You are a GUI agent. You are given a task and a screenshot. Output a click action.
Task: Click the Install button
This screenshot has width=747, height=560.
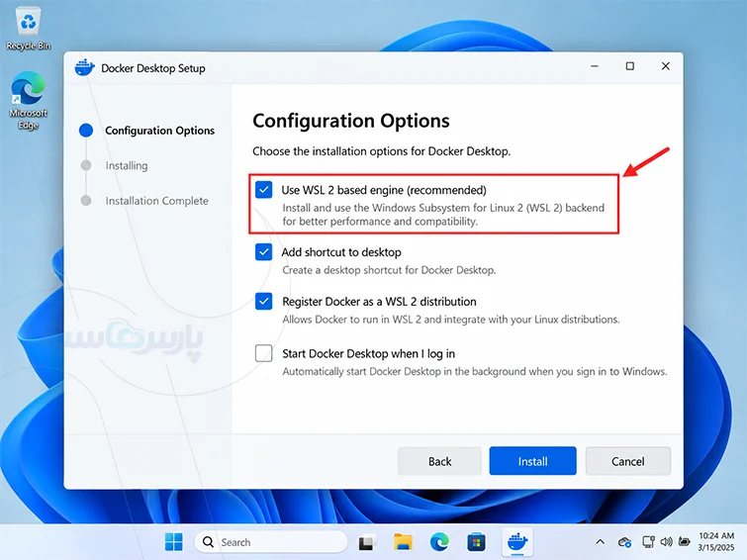532,461
